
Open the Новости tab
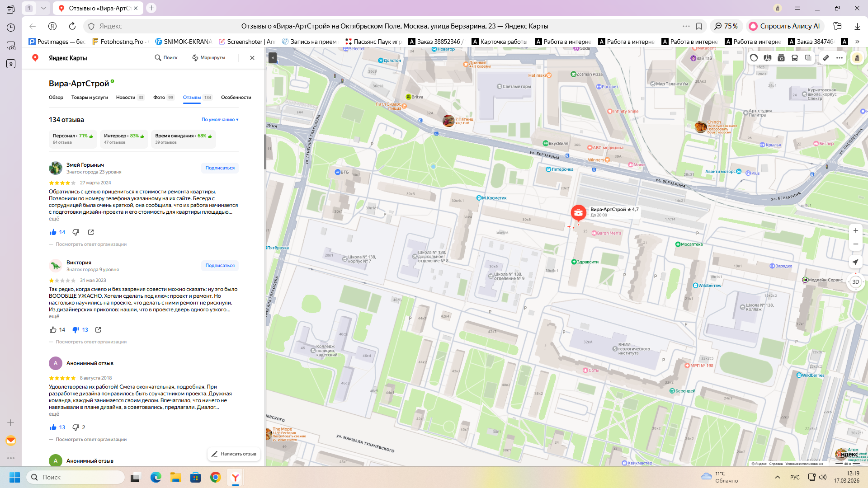coord(126,98)
